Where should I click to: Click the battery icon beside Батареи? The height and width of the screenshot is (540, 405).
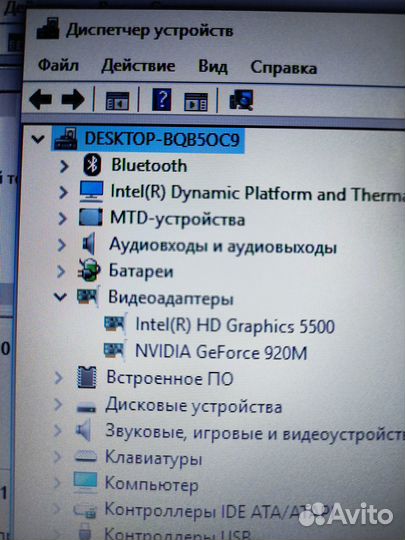(89, 270)
